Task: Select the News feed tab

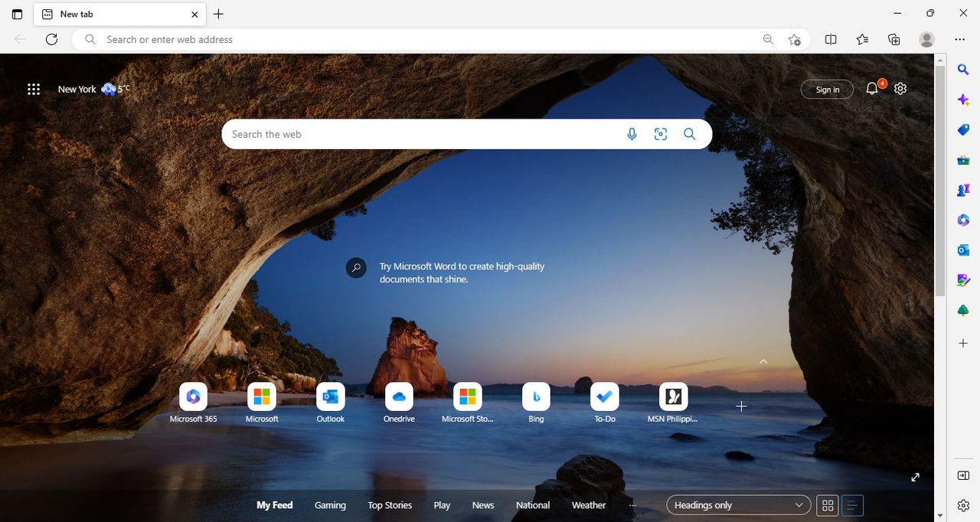Action: coord(483,505)
